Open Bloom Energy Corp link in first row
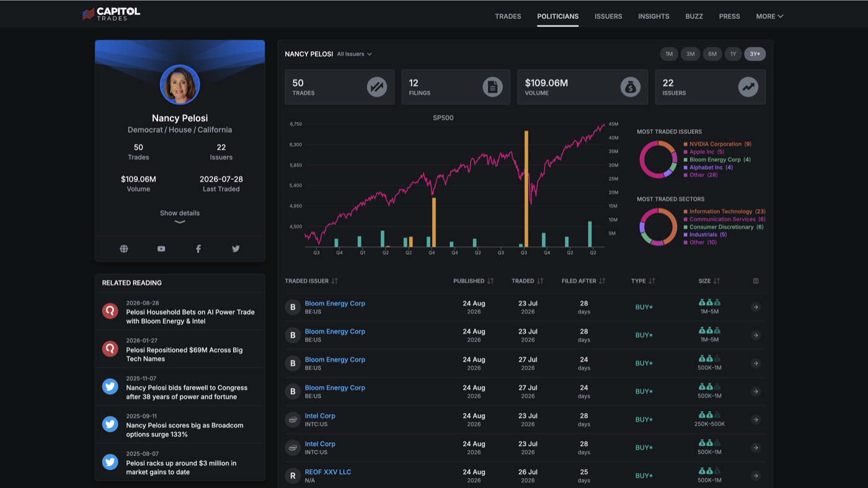 [x=335, y=303]
